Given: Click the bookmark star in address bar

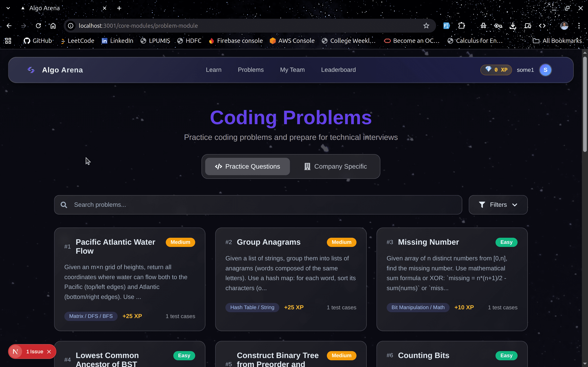Looking at the screenshot, I should point(426,25).
